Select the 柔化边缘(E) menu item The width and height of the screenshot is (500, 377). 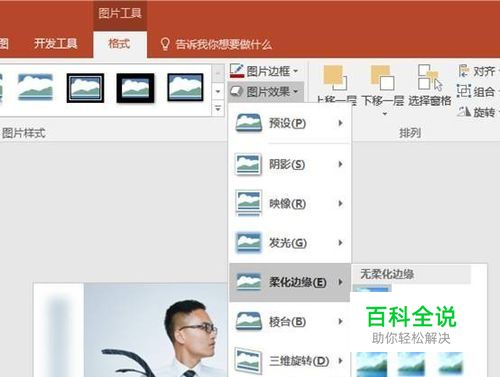pos(289,282)
